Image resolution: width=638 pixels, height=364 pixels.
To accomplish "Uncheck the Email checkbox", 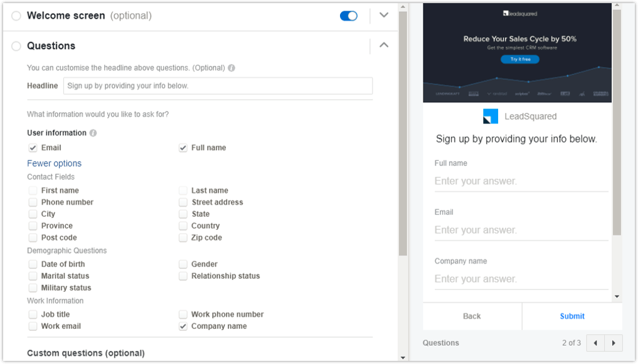I will [x=33, y=148].
